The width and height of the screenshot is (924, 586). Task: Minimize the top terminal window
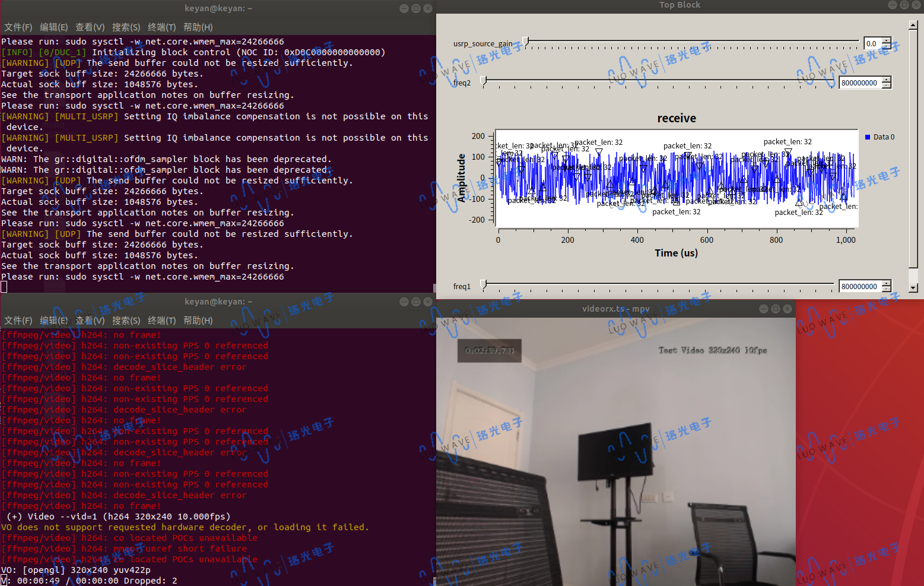[404, 8]
